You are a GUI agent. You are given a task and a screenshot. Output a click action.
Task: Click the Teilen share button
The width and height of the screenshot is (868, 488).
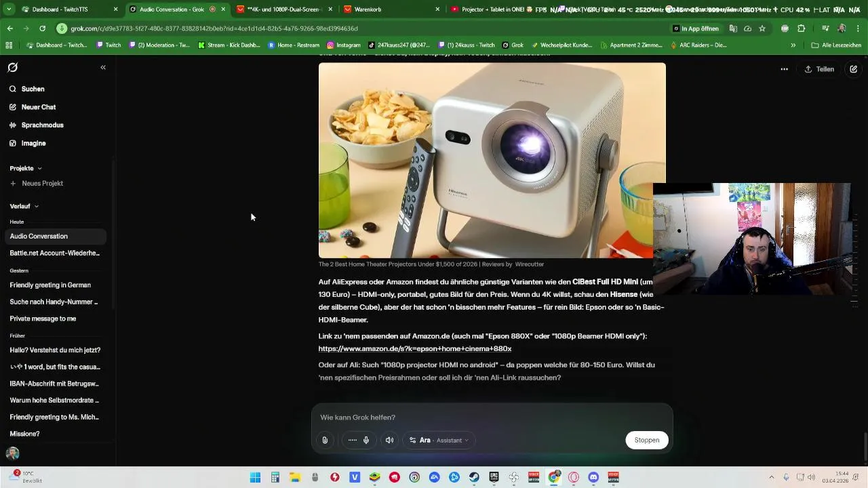click(819, 69)
